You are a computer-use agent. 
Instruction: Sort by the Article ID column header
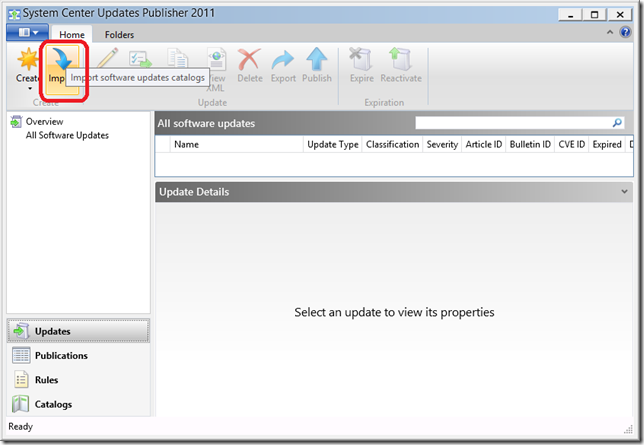[x=483, y=145]
